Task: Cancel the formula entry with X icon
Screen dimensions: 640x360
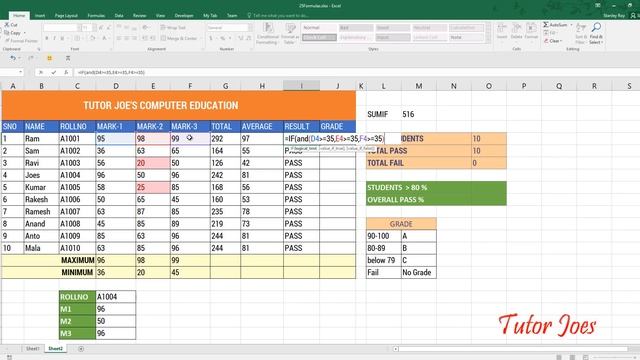Action: [40, 72]
